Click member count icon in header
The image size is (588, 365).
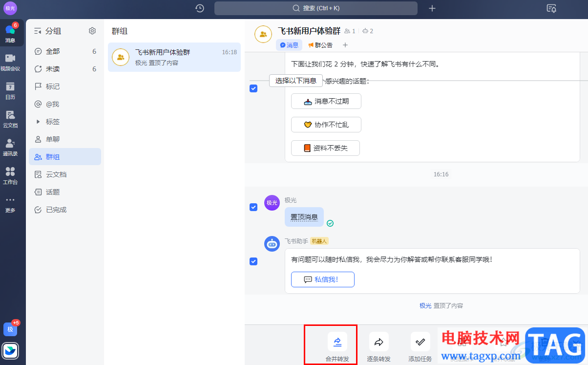click(x=350, y=31)
